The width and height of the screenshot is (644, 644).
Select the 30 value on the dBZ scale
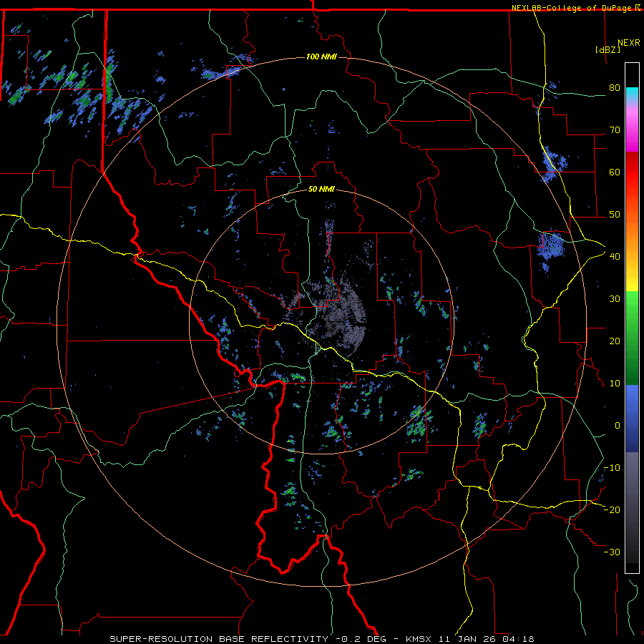click(x=615, y=299)
